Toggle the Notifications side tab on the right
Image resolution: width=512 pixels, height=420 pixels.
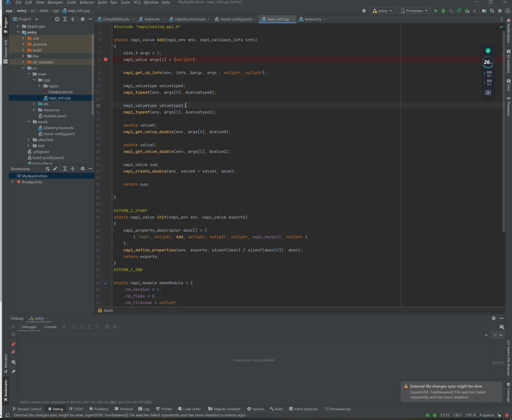[x=509, y=30]
